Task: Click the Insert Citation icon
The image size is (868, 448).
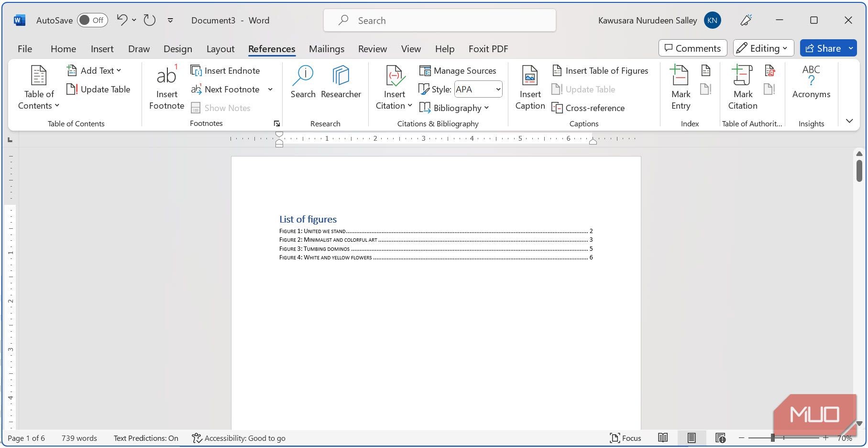Action: (x=395, y=77)
